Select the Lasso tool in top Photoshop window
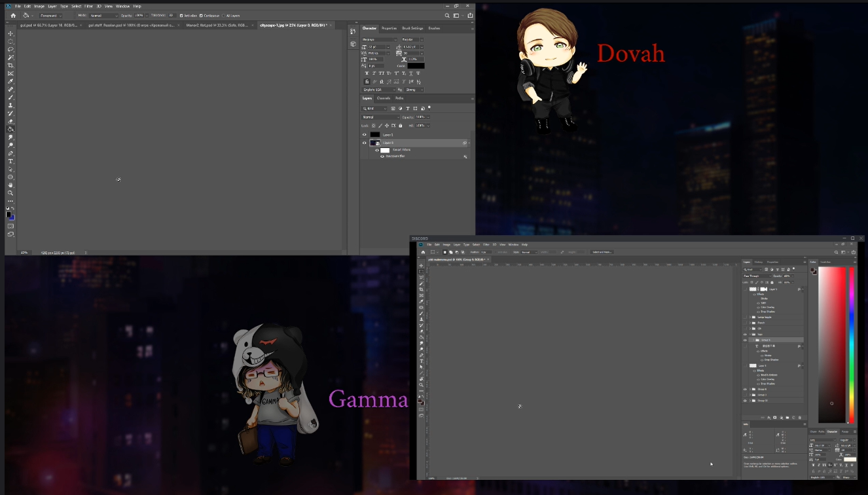Image resolution: width=868 pixels, height=495 pixels. (10, 49)
